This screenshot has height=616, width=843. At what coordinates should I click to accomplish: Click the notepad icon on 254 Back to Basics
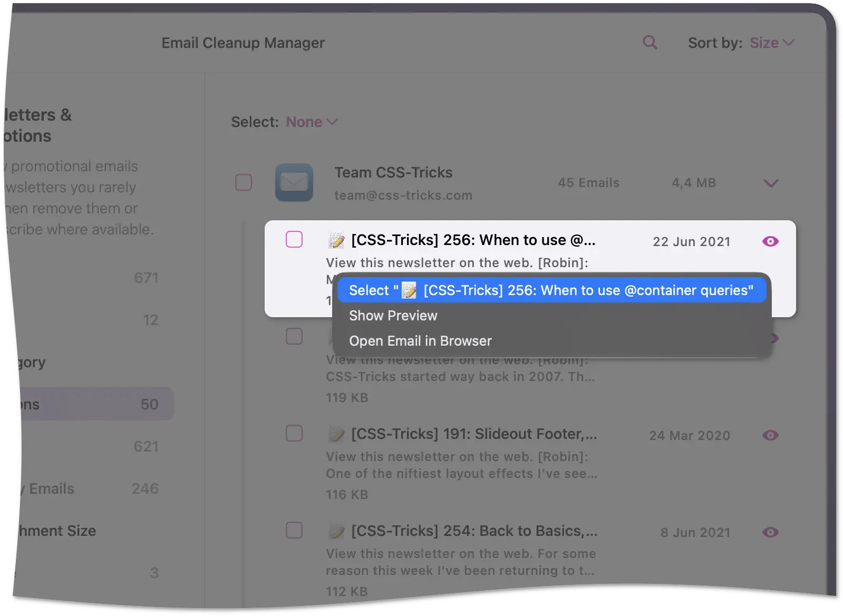336,531
